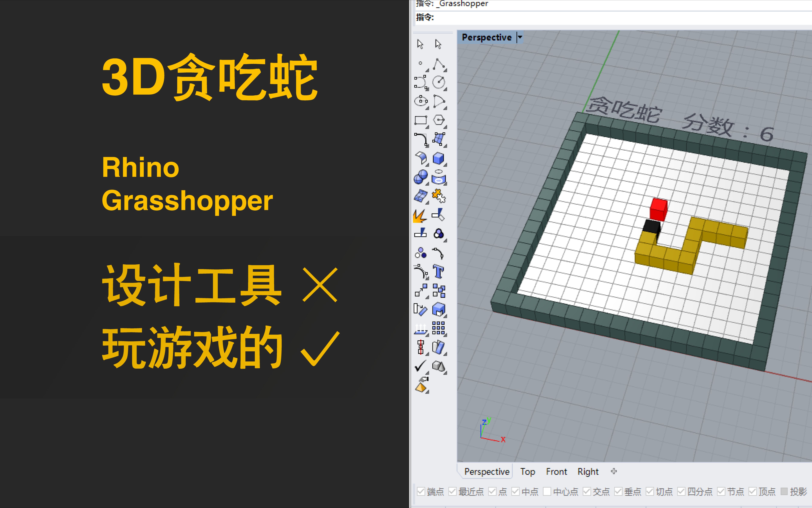Switch to the Front viewport tab

point(556,472)
